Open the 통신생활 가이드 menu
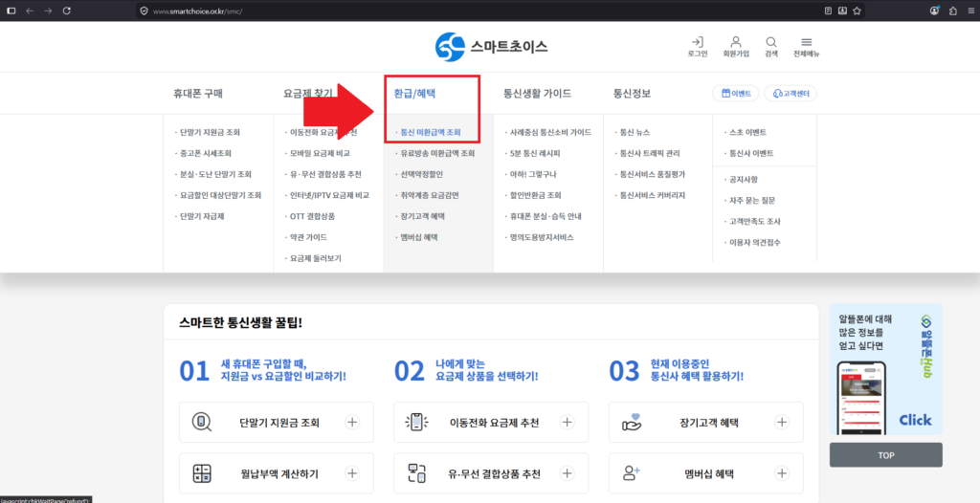This screenshot has height=503, width=980. tap(537, 94)
